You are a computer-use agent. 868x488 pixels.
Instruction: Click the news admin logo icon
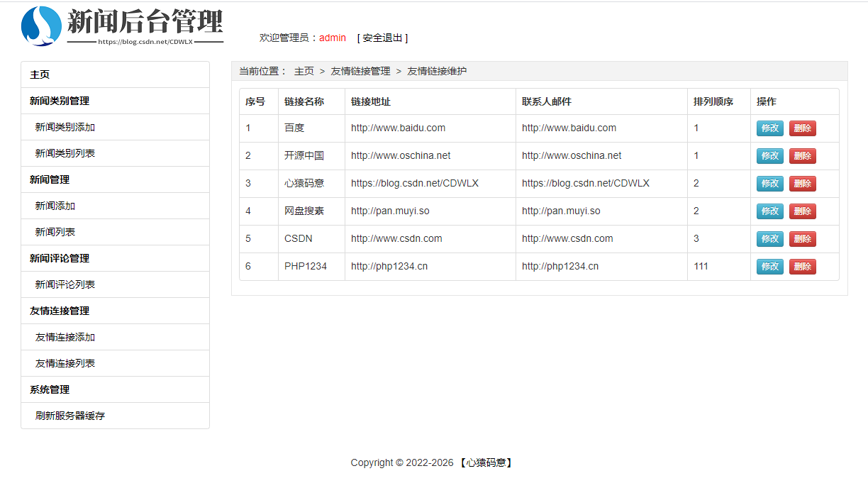click(x=43, y=25)
